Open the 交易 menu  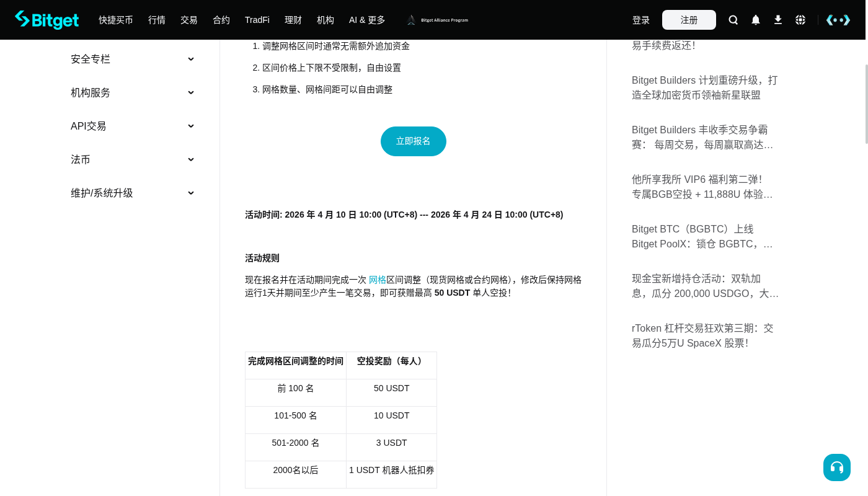(189, 20)
